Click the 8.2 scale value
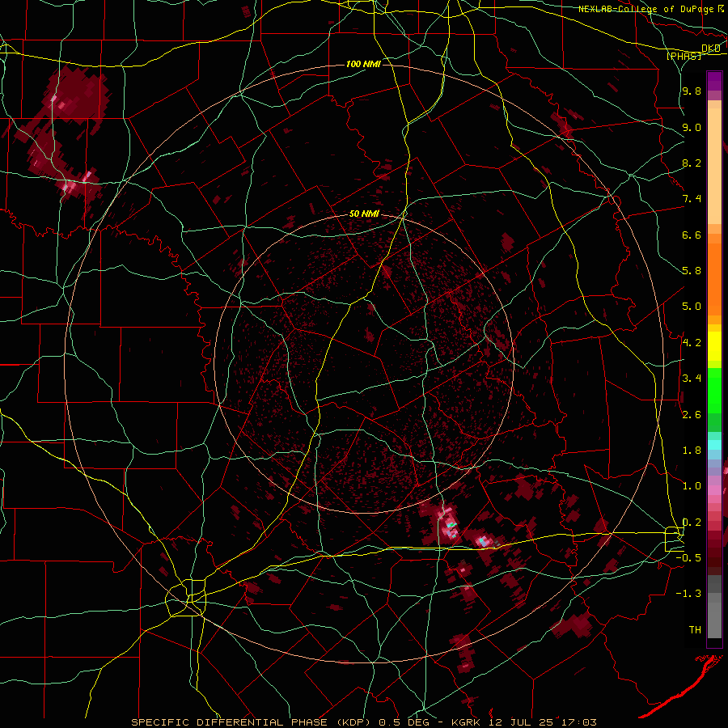 [692, 163]
